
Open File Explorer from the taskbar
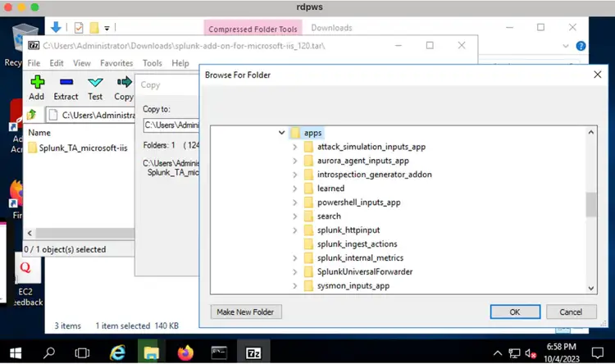click(x=151, y=353)
